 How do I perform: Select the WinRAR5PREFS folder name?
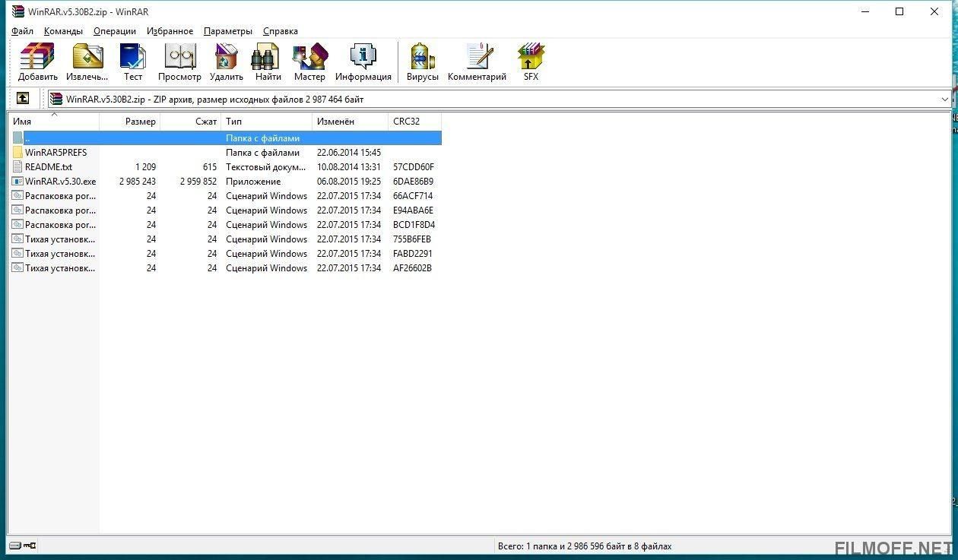[x=56, y=152]
